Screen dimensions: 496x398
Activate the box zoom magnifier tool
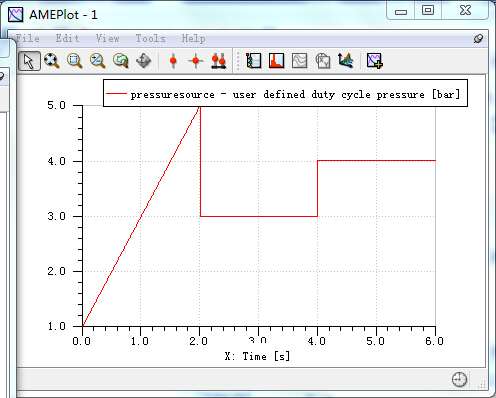coord(75,61)
